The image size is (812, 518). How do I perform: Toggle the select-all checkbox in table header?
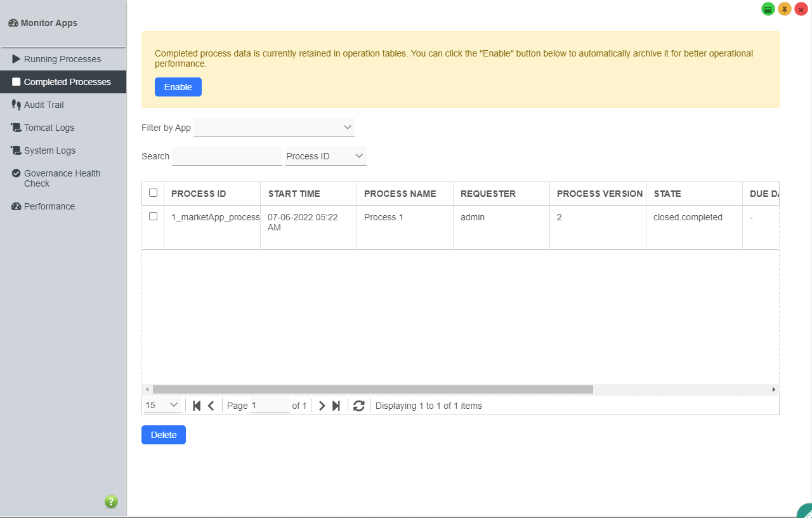click(x=153, y=193)
